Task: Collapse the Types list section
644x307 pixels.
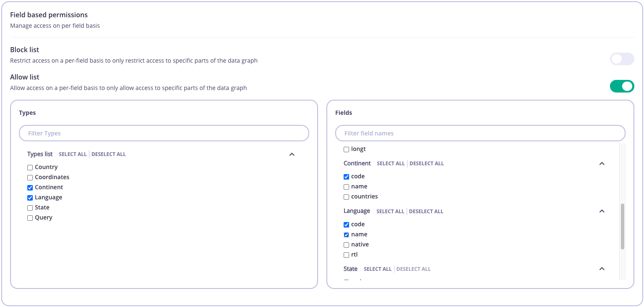Action: click(x=292, y=154)
